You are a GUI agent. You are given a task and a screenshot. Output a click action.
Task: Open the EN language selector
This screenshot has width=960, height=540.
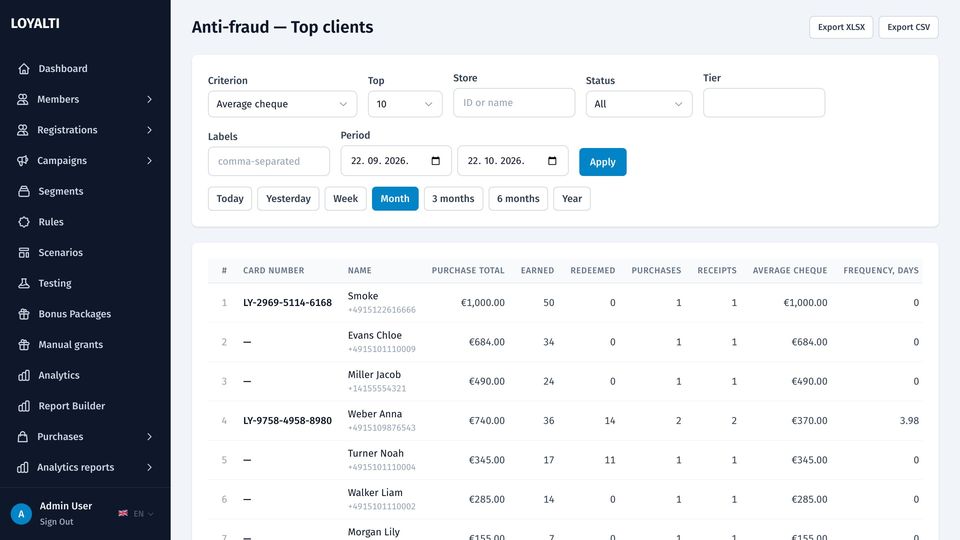point(143,514)
